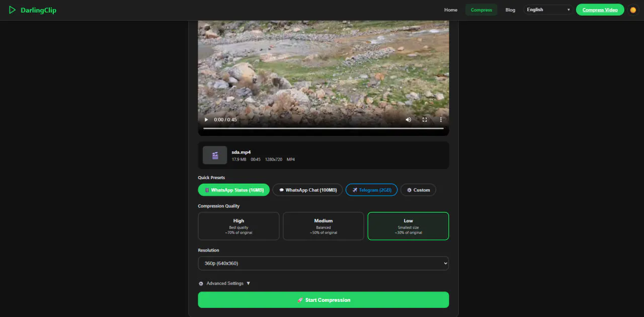644x317 pixels.
Task: Select the WhatsApp Chat (100MB) preset
Action: 307,190
